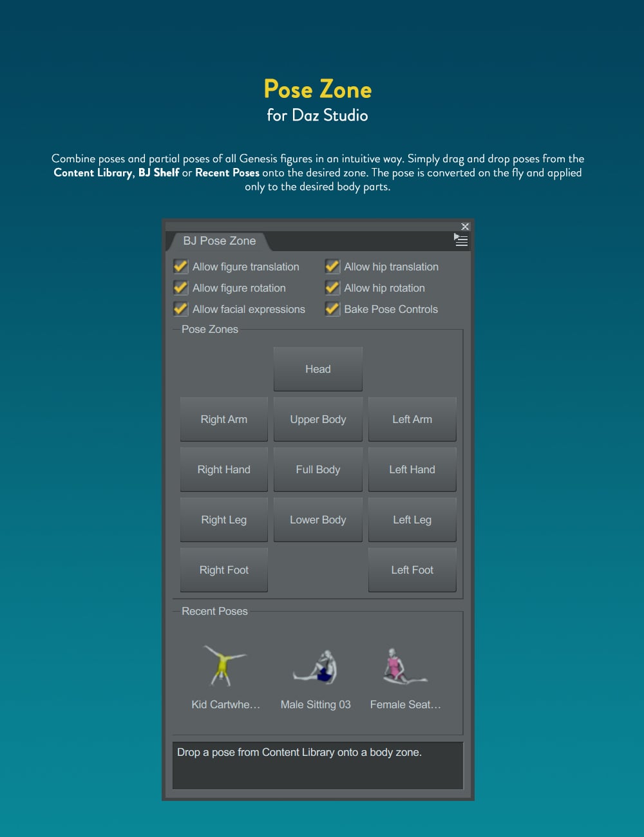Viewport: 644px width, 837px height.
Task: Toggle Allow facial expressions checkbox
Action: [x=180, y=309]
